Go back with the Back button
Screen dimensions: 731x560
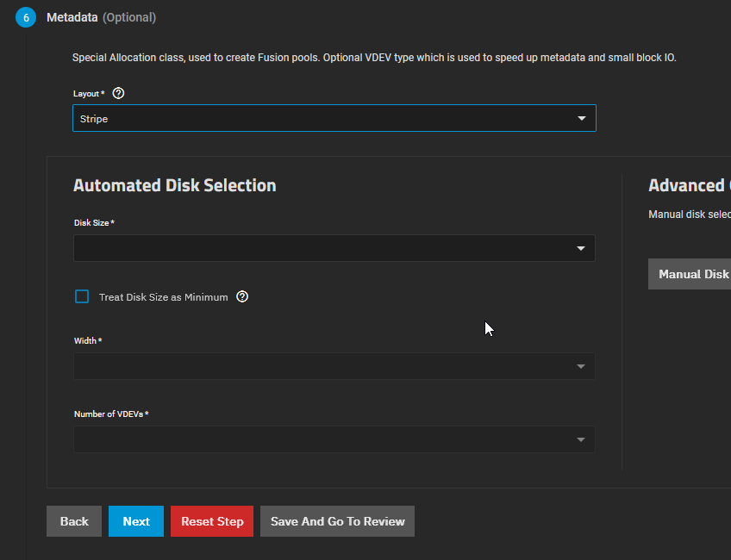[74, 521]
